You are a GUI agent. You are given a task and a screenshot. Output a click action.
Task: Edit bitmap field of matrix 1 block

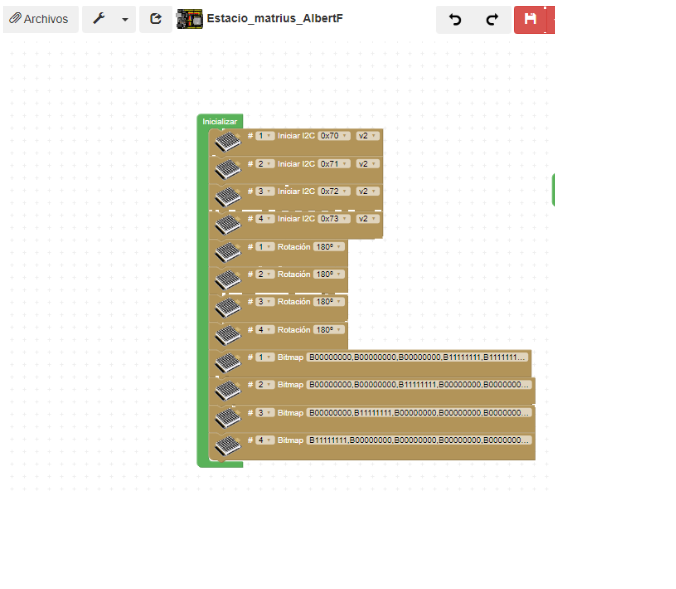click(x=417, y=357)
